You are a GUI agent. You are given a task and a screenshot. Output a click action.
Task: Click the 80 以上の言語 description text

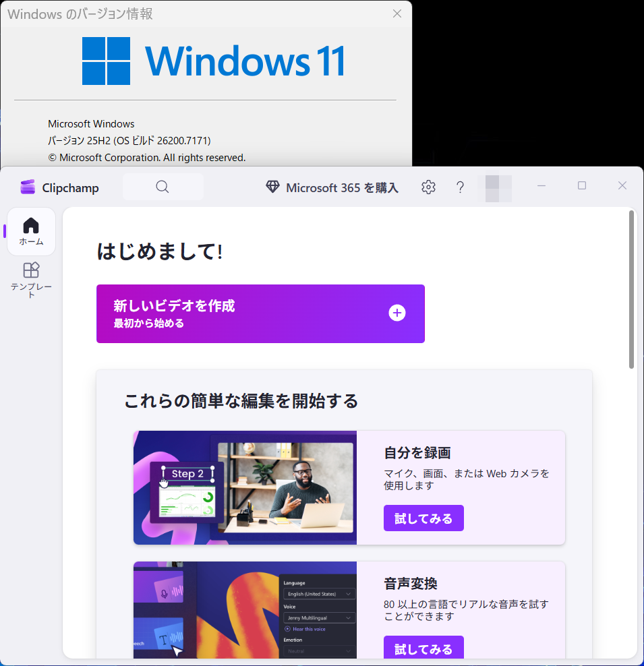[467, 610]
